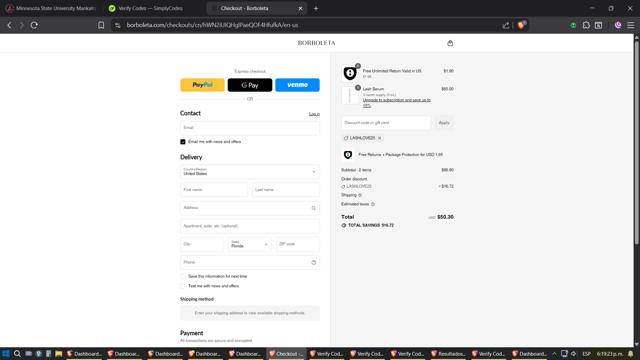This screenshot has width=640, height=360.
Task: Check Text me with news and offers
Action: [183, 286]
